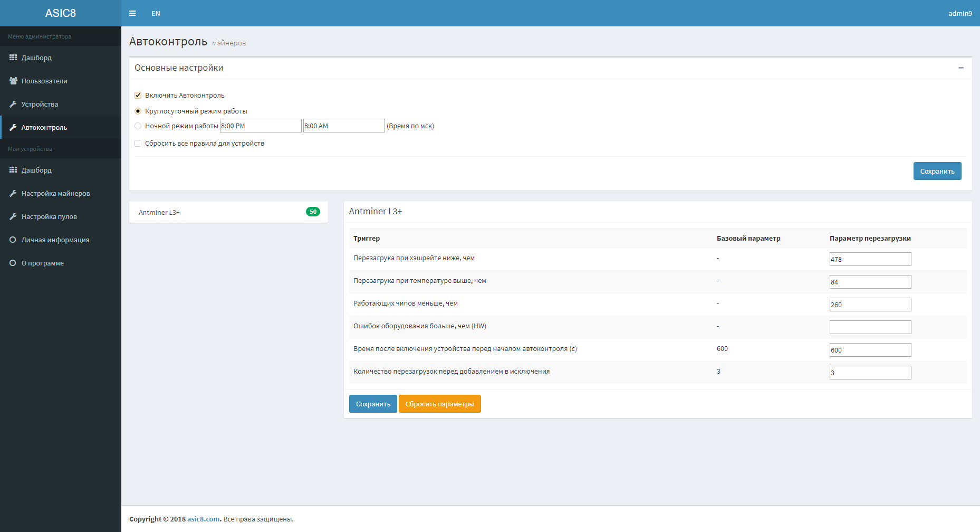Toggle the hamburger sidebar menu icon
The height and width of the screenshot is (532, 980).
[x=132, y=13]
